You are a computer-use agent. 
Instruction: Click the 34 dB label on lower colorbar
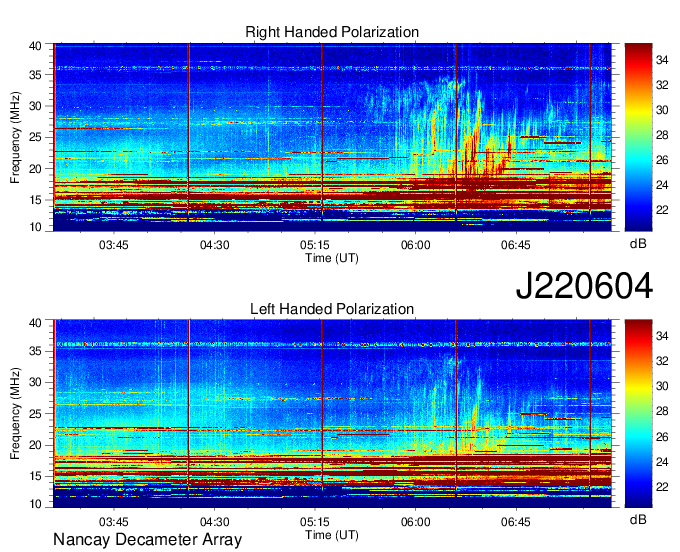[x=662, y=336]
